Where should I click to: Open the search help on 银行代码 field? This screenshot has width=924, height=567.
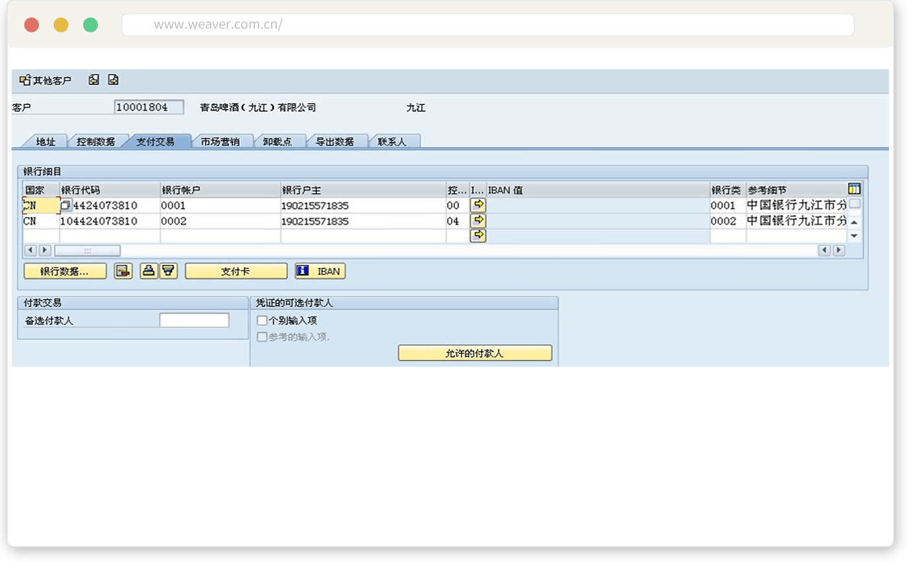[65, 205]
